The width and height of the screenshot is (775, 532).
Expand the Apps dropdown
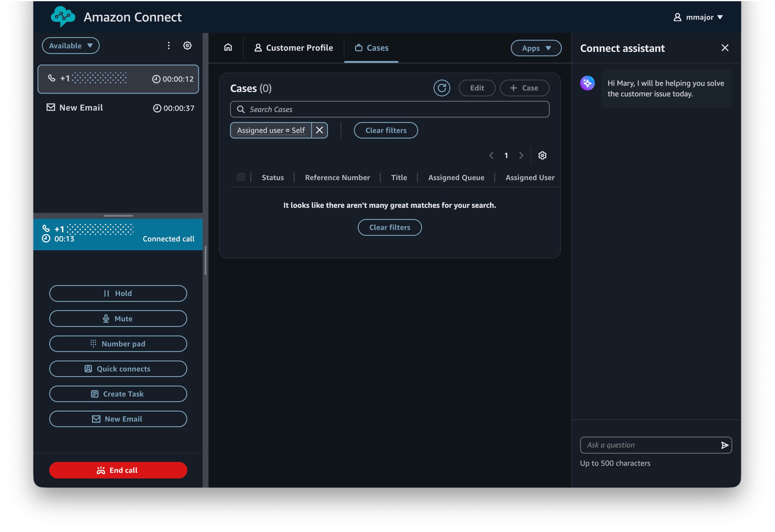pos(536,48)
